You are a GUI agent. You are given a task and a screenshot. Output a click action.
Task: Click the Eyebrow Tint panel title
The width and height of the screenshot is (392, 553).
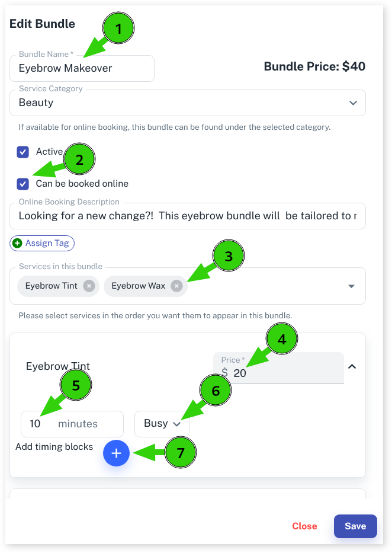58,367
